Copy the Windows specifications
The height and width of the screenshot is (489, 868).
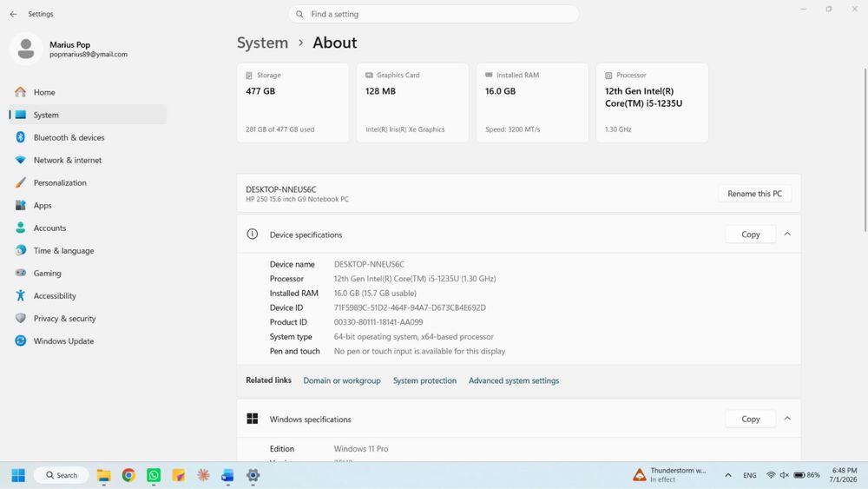pos(751,419)
